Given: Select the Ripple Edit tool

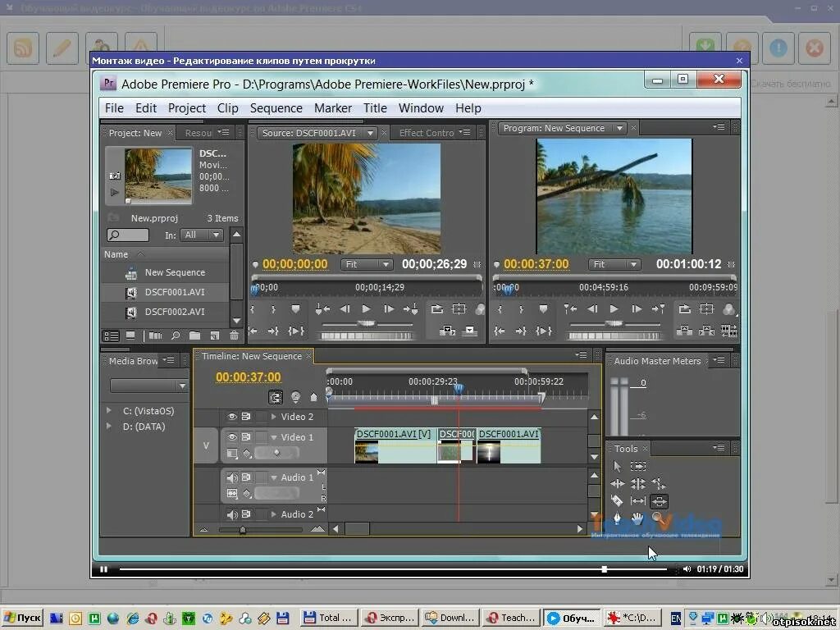Looking at the screenshot, I should click(x=618, y=484).
